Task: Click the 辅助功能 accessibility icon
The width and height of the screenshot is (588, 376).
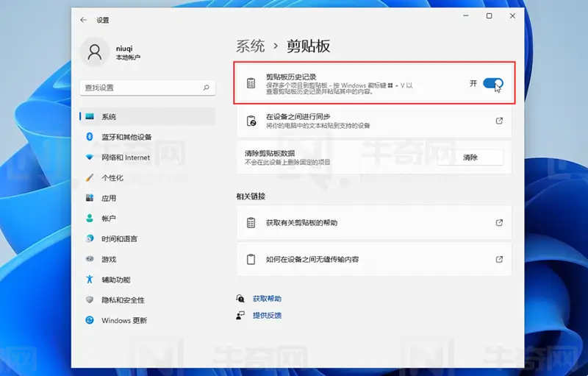Action: 90,279
